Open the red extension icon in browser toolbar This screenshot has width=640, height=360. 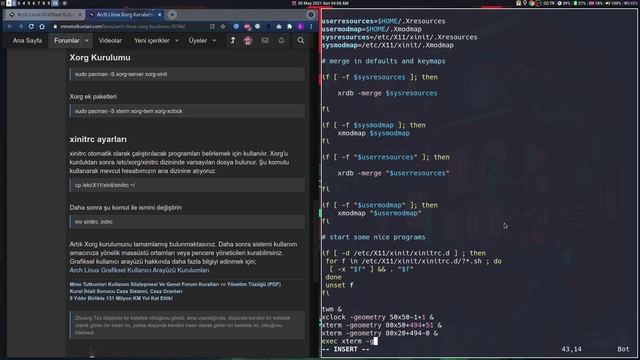pos(247,27)
